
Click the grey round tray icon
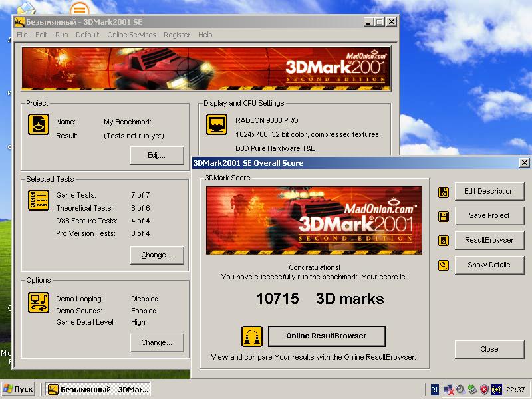(x=460, y=389)
